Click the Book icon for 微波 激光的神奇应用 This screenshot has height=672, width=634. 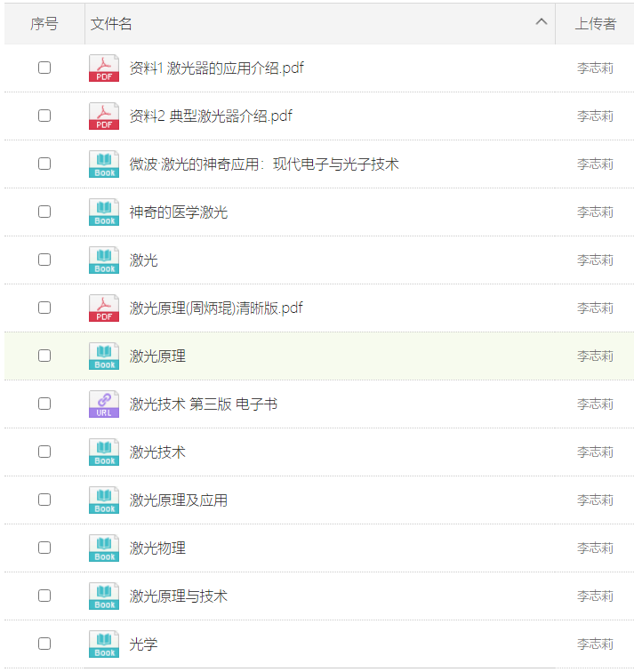(103, 164)
